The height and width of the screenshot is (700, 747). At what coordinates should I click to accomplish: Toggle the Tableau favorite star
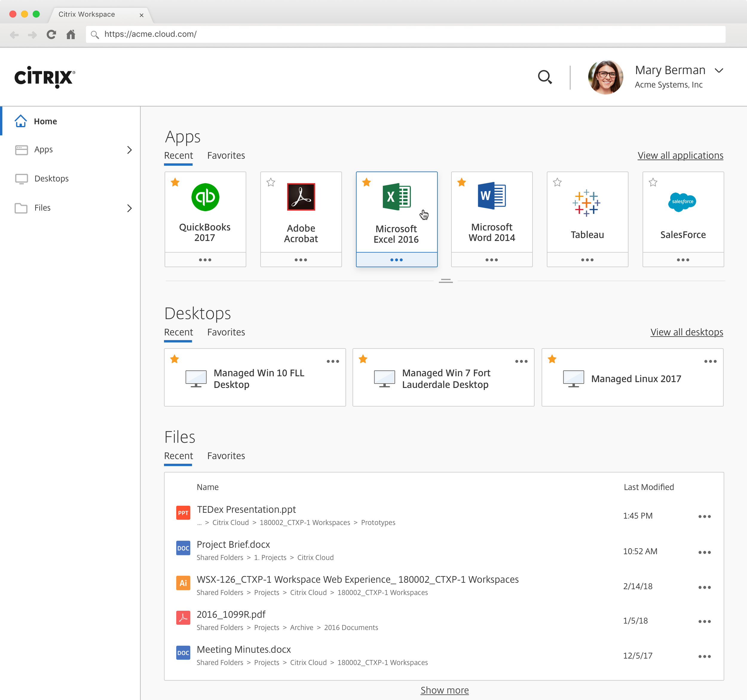[557, 182]
